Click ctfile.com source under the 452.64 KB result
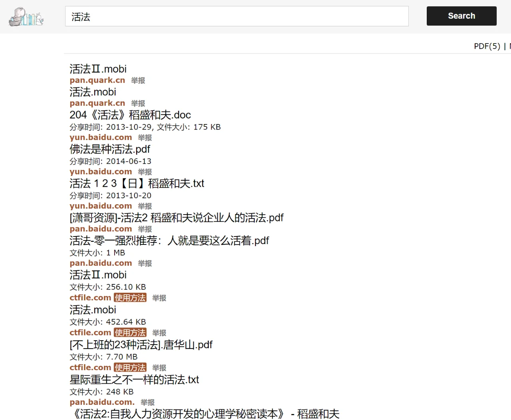 click(x=90, y=333)
